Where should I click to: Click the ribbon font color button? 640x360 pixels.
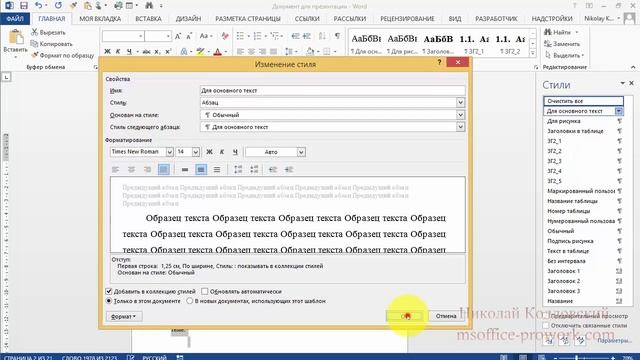tap(218, 52)
